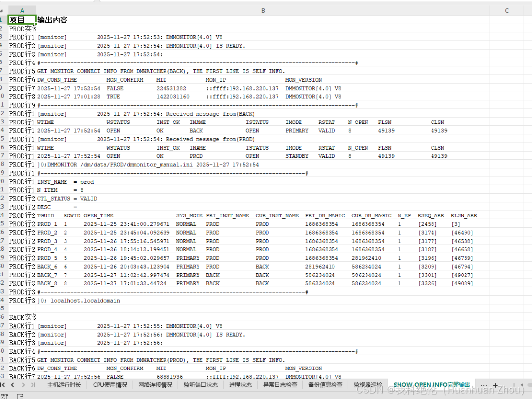Select the row with MID 224531282
Image resolution: width=532 pixels, height=399 pixels.
(263, 88)
